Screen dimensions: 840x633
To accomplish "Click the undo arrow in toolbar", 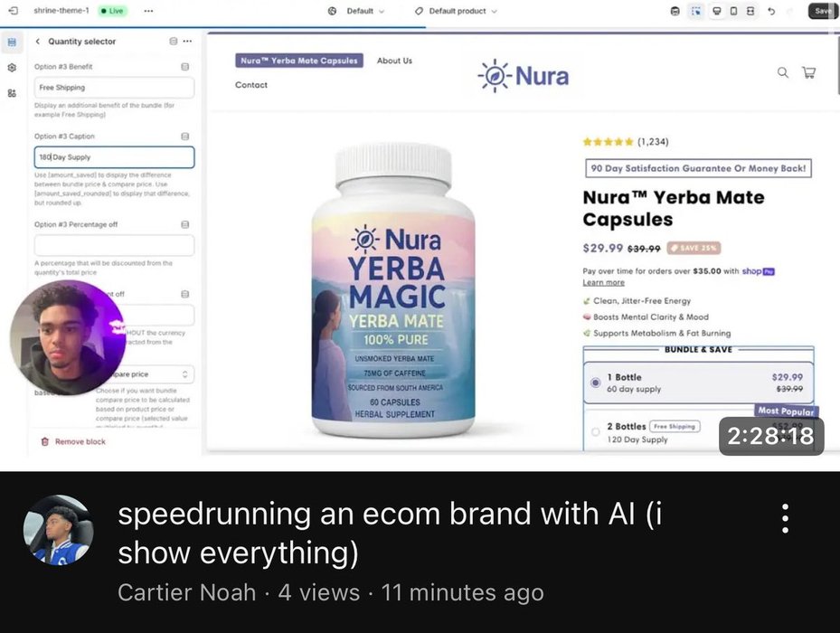I will coord(771,11).
